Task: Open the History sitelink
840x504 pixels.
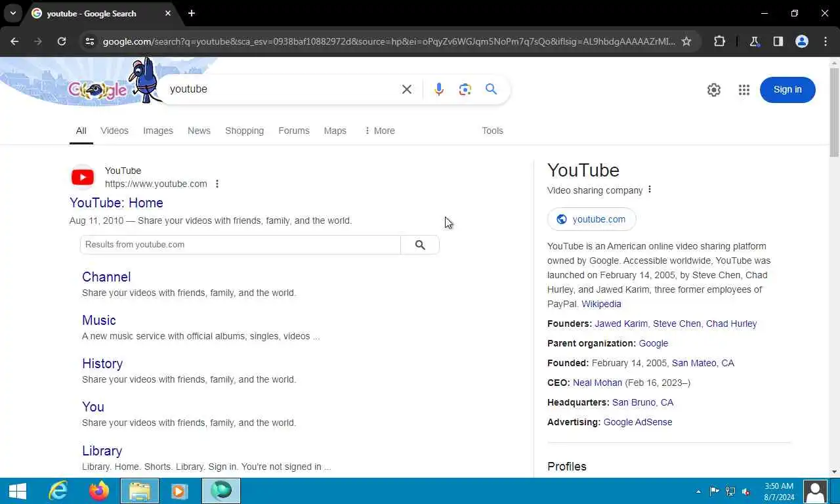Action: [x=102, y=364]
